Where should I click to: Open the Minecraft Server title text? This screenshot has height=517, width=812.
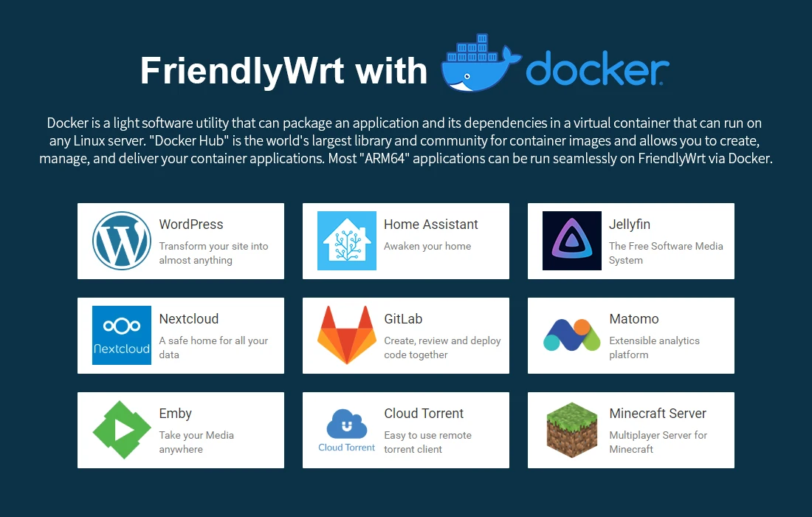pos(658,414)
